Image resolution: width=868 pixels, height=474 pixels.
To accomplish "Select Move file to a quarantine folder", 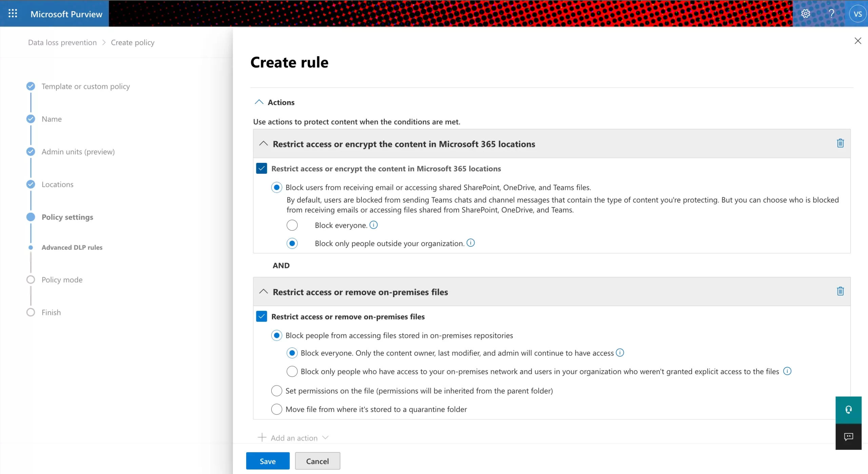I will [276, 409].
